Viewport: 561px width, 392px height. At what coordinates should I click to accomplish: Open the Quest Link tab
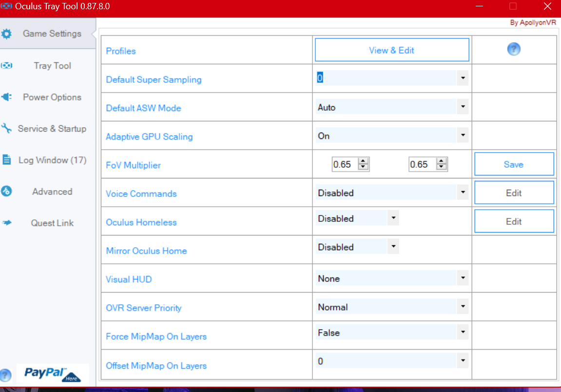[x=48, y=223]
